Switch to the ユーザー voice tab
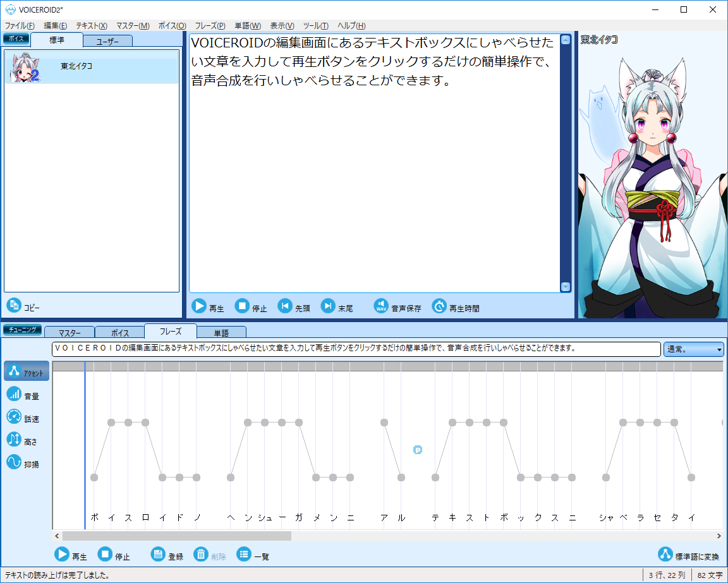 click(107, 41)
